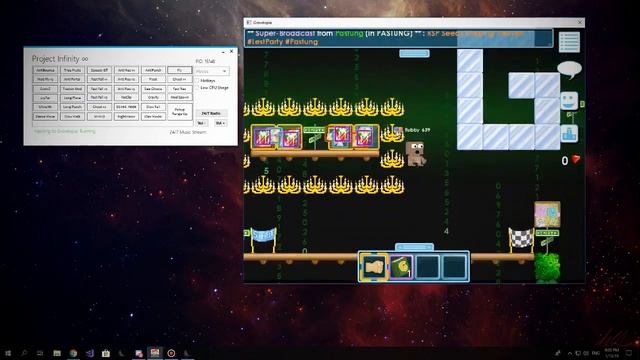Click the green bush block

click(547, 267)
